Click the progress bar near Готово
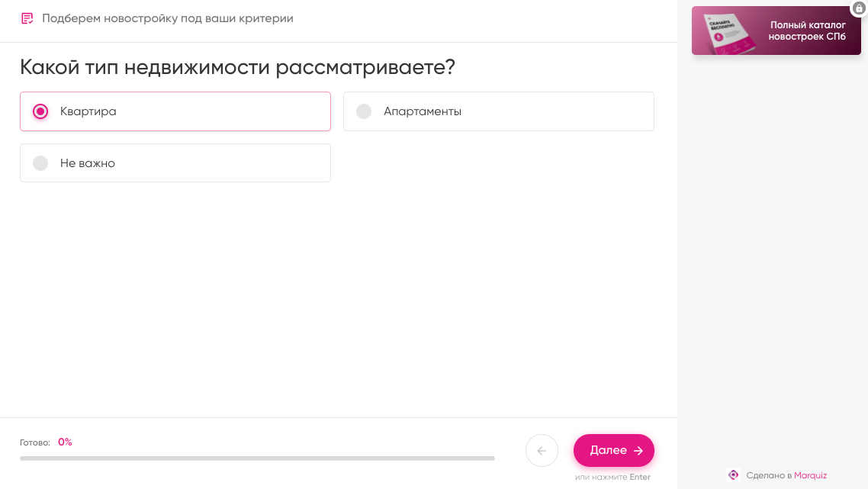The width and height of the screenshot is (868, 489). click(x=258, y=458)
